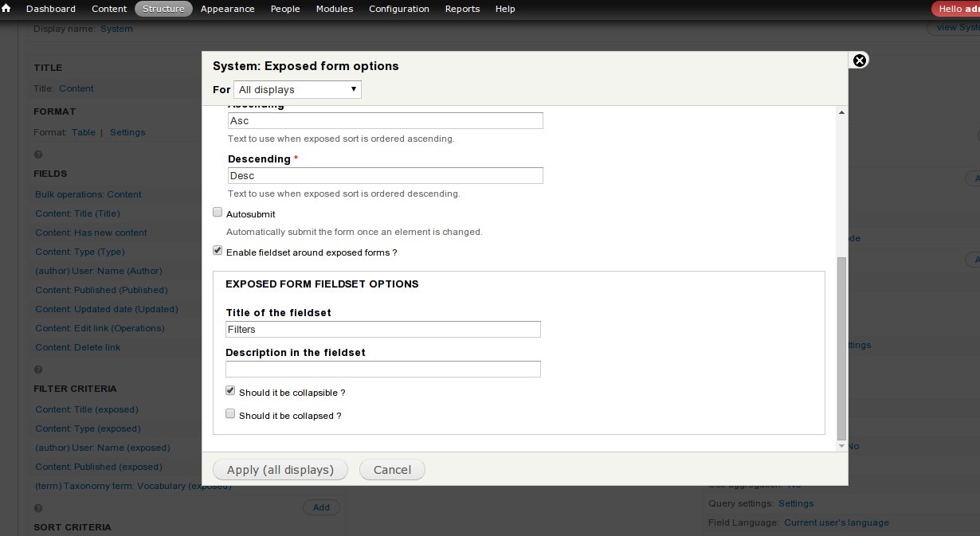Viewport: 980px width, 536px height.
Task: Click the Add button below Filter Criteria
Action: 322,507
